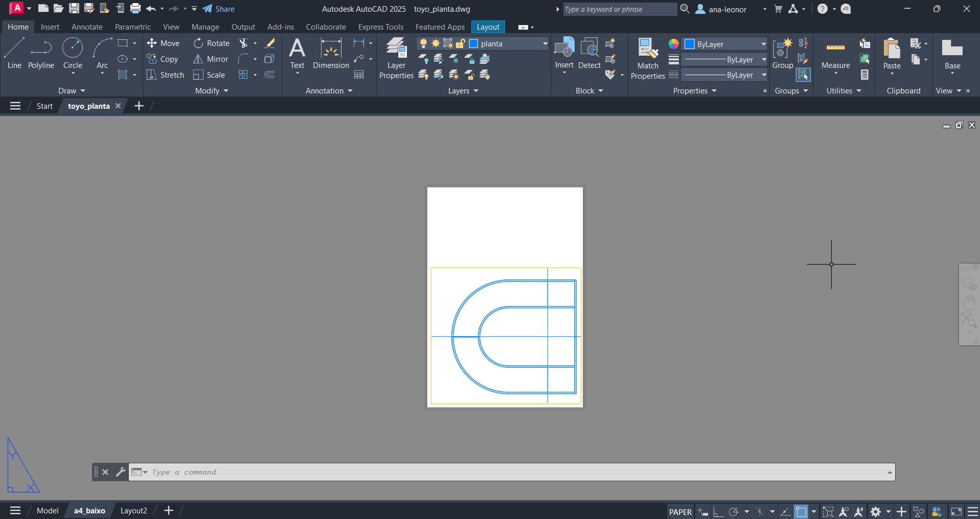The width and height of the screenshot is (980, 519).
Task: Switch to the Layout2 tab
Action: pyautogui.click(x=133, y=510)
